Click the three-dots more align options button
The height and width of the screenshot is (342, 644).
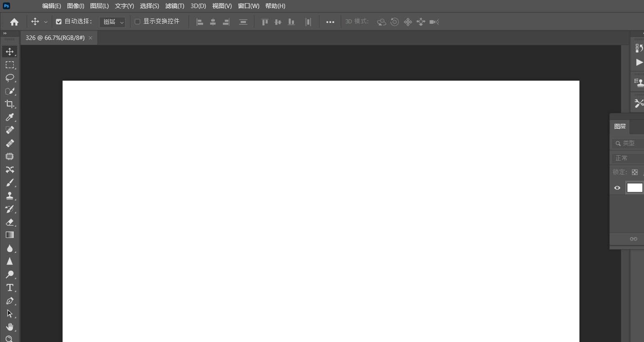pos(330,22)
